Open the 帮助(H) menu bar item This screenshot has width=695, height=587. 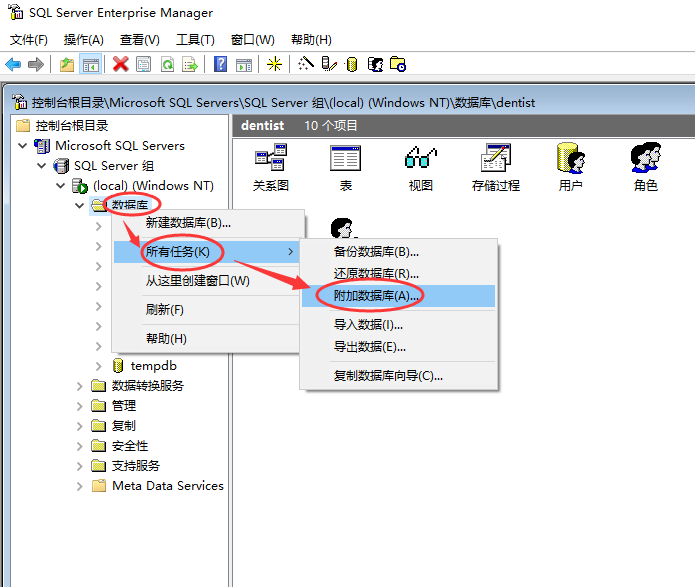click(x=311, y=40)
